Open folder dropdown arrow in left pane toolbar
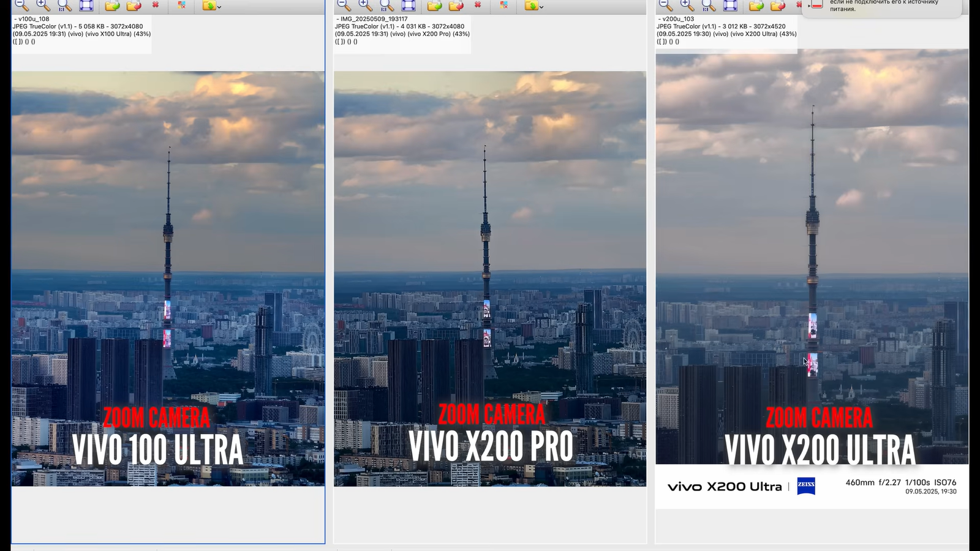This screenshot has width=980, height=551. (219, 7)
